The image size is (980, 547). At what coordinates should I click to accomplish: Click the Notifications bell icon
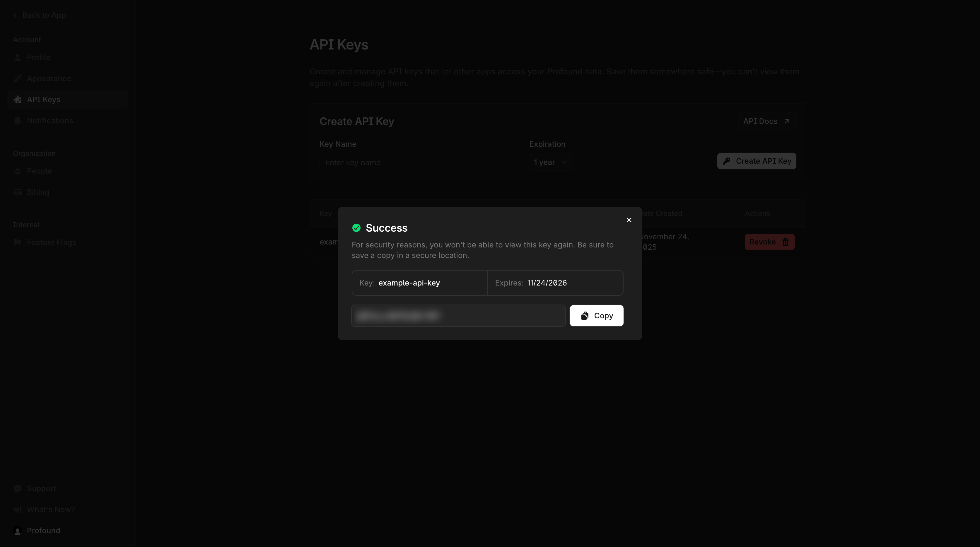pyautogui.click(x=18, y=120)
